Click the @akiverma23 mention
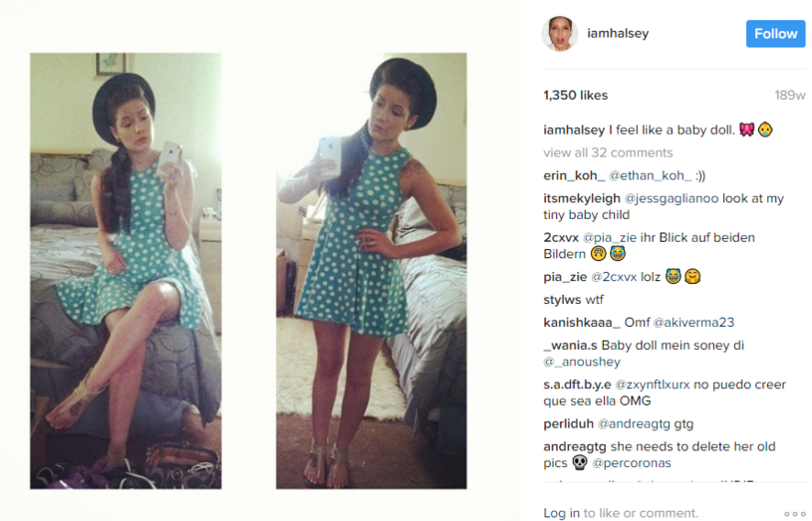812x521 pixels. coord(693,323)
